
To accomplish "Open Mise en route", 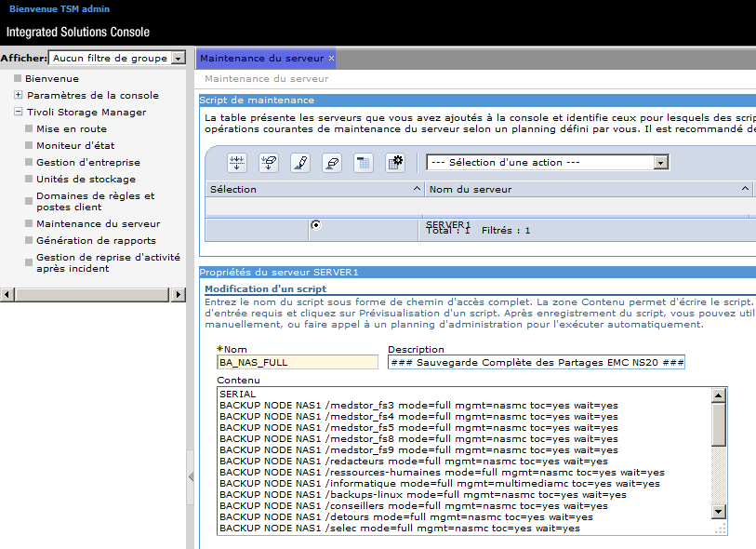I will click(x=72, y=128).
